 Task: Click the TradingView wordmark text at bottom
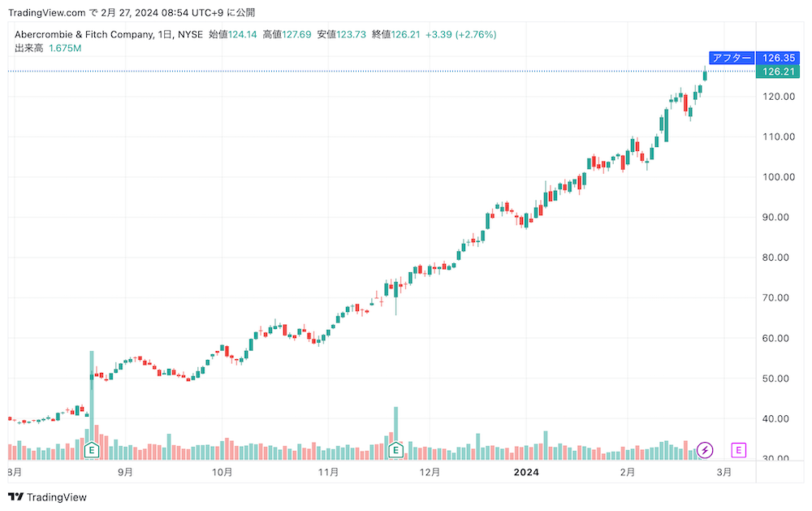[57, 497]
